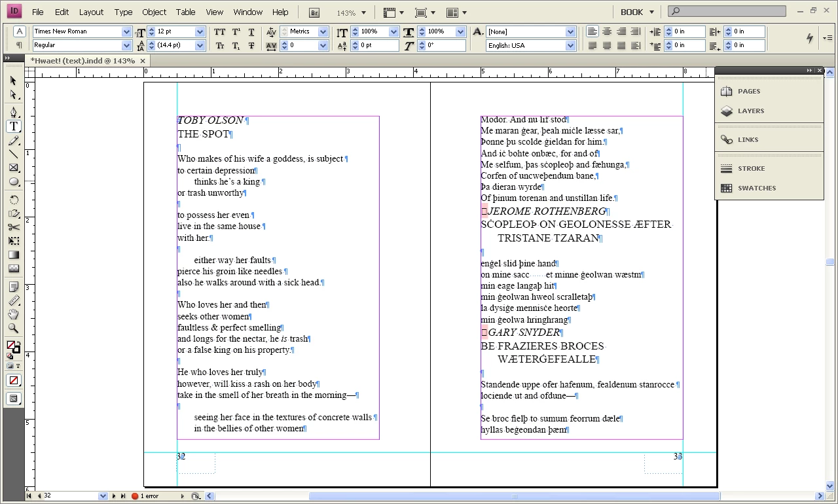Open the 12 pt font size dropdown

click(x=200, y=31)
